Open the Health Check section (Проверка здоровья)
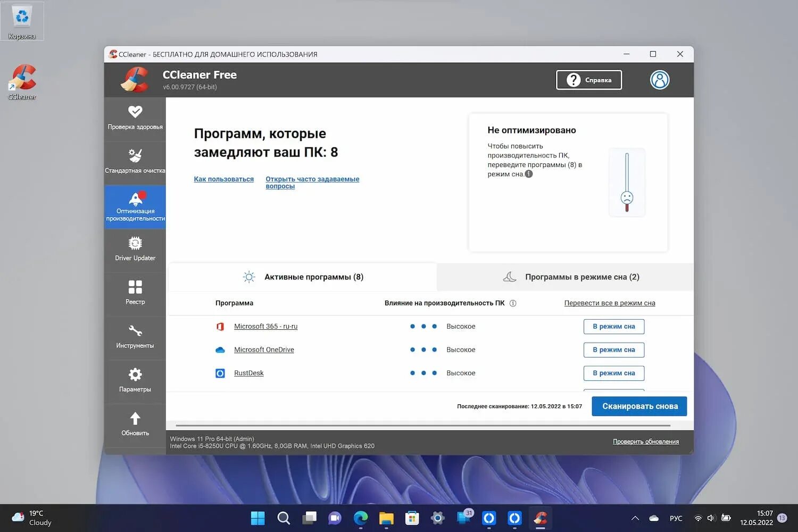Viewport: 798px width, 532px height. point(135,119)
